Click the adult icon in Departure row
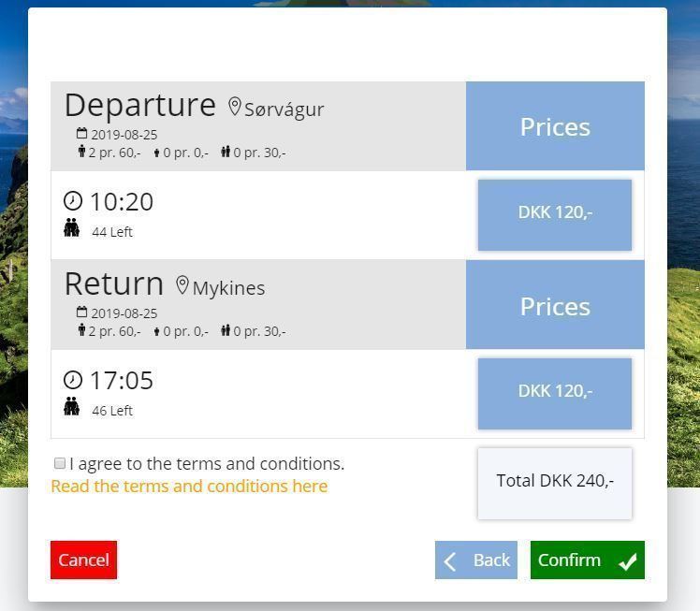This screenshot has height=611, width=700. (x=81, y=152)
